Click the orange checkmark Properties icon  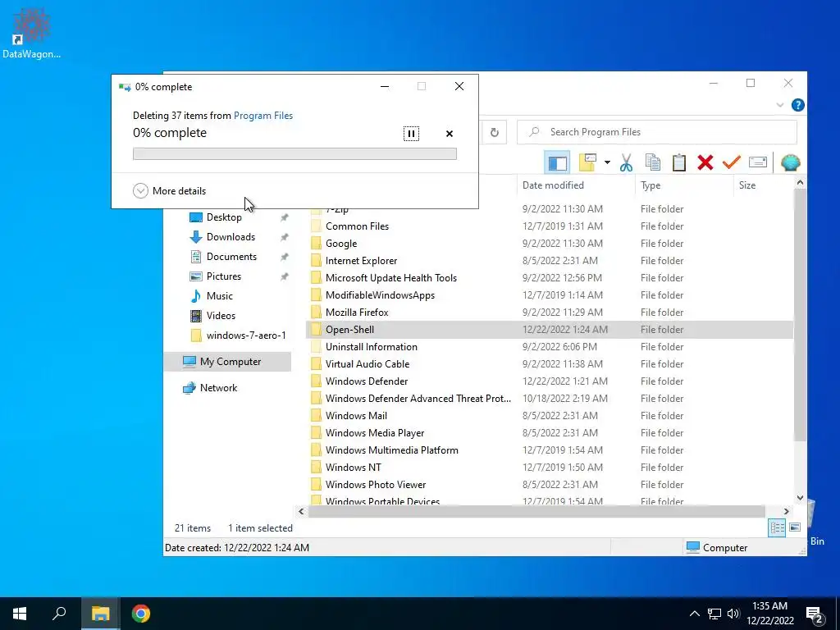[731, 162]
